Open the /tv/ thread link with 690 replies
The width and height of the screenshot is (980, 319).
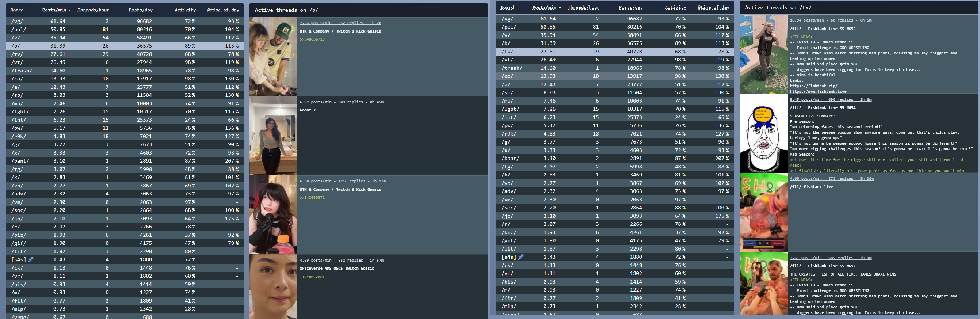click(830, 99)
